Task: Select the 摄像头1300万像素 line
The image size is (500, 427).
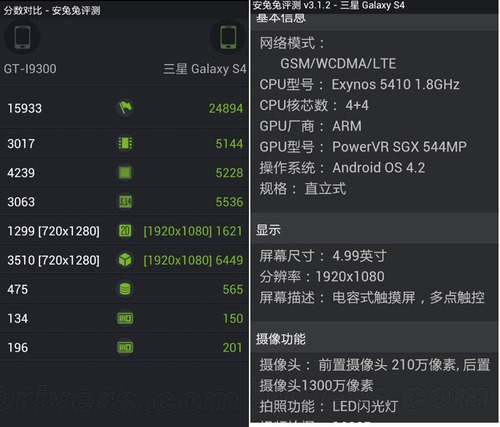Action: pos(316,386)
